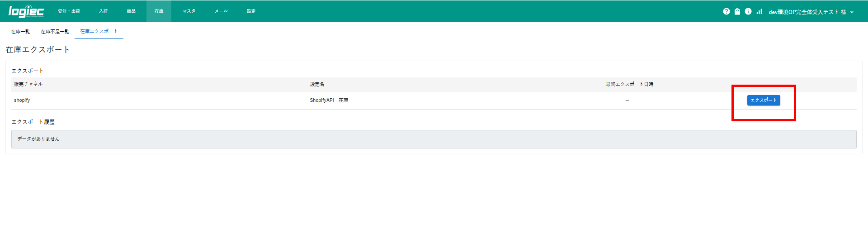The height and width of the screenshot is (239, 868).
Task: Open the information circle icon
Action: pyautogui.click(x=748, y=11)
